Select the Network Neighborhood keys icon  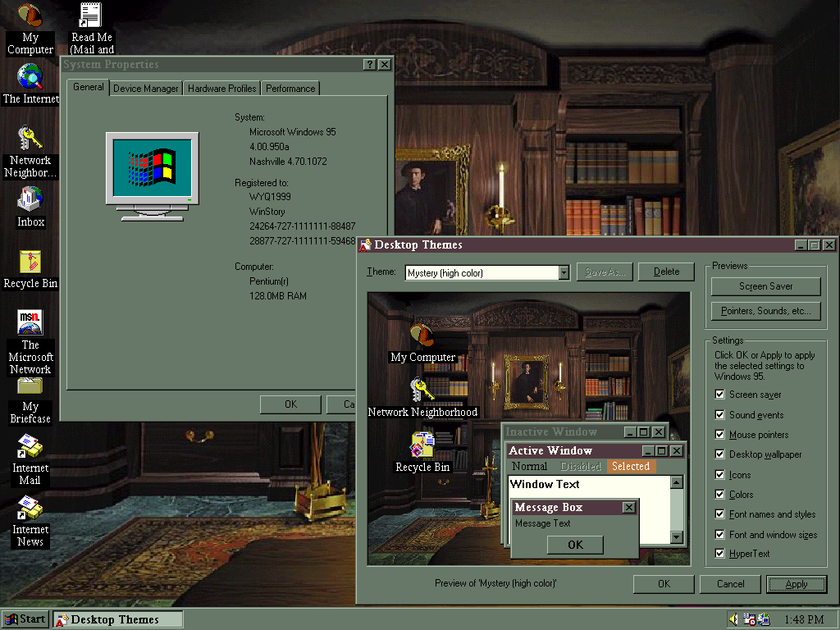(x=30, y=138)
